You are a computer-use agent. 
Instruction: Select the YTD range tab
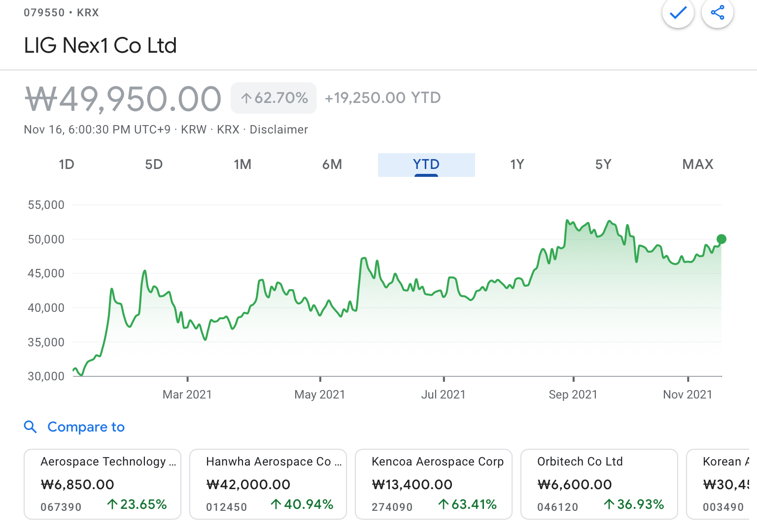[x=426, y=165]
